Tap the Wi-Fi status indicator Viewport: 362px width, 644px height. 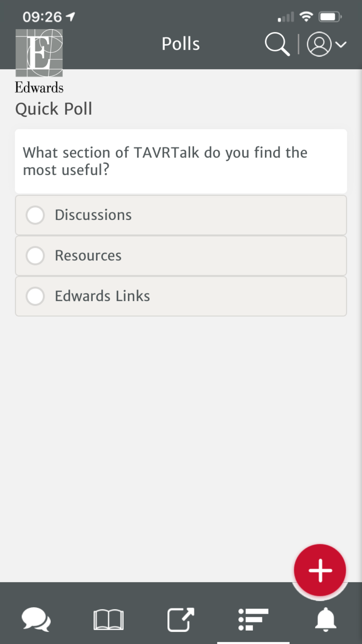point(306,17)
